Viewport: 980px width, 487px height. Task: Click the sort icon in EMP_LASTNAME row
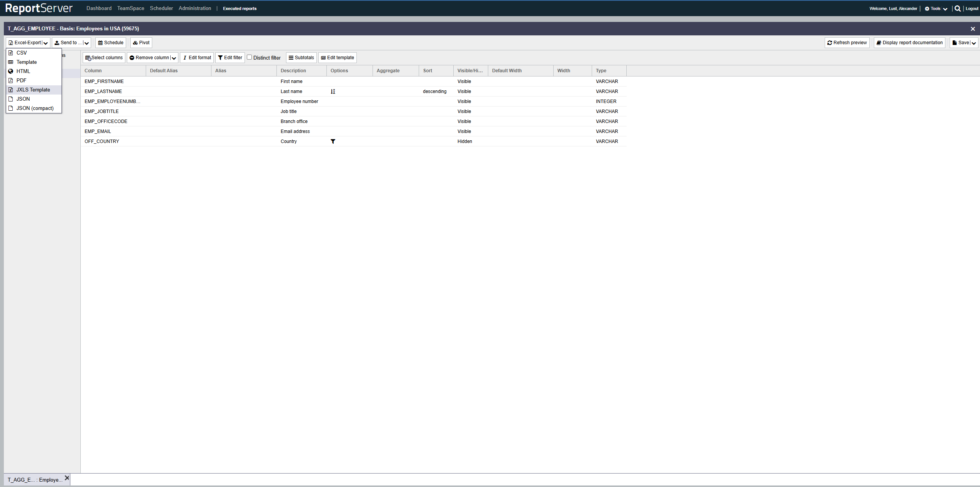(x=333, y=91)
